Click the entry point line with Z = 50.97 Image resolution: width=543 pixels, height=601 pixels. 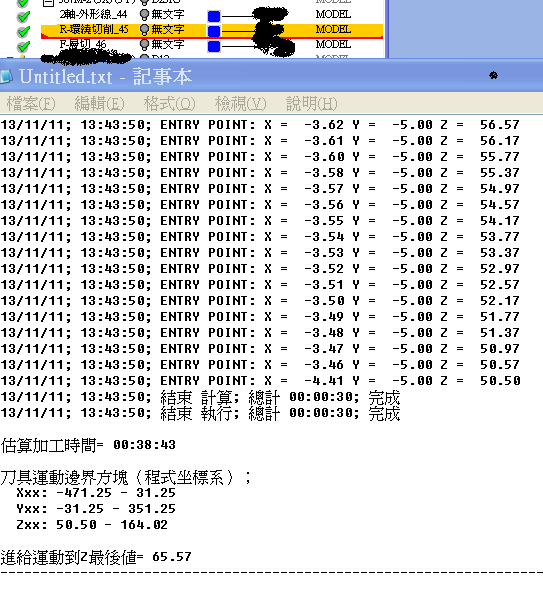pos(260,349)
